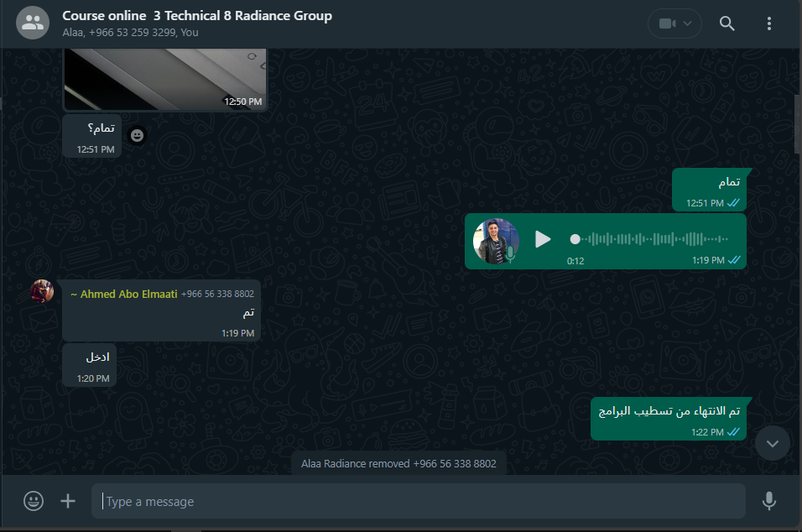Focus the Type a message field
The height and width of the screenshot is (532, 802).
click(x=418, y=501)
